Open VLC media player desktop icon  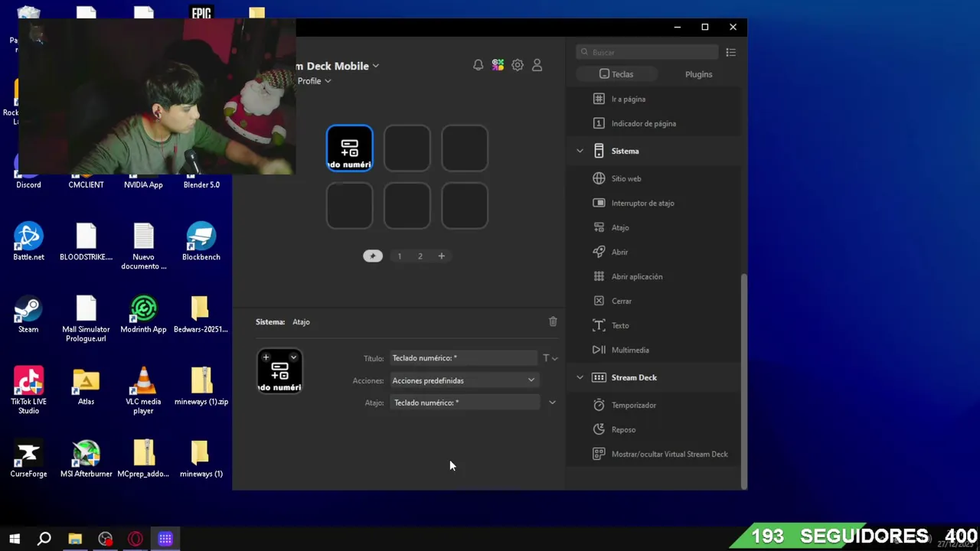143,390
